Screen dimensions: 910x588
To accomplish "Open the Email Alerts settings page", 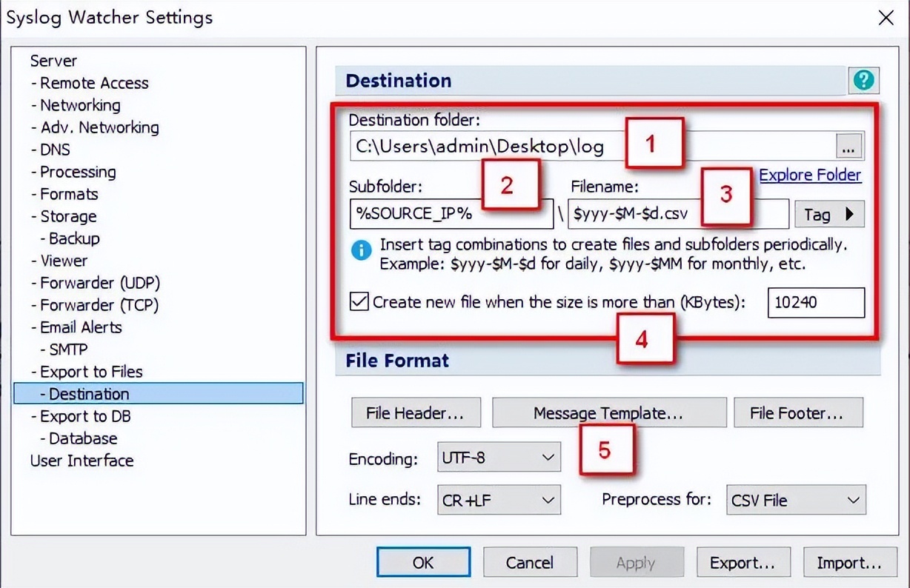I will 81,327.
